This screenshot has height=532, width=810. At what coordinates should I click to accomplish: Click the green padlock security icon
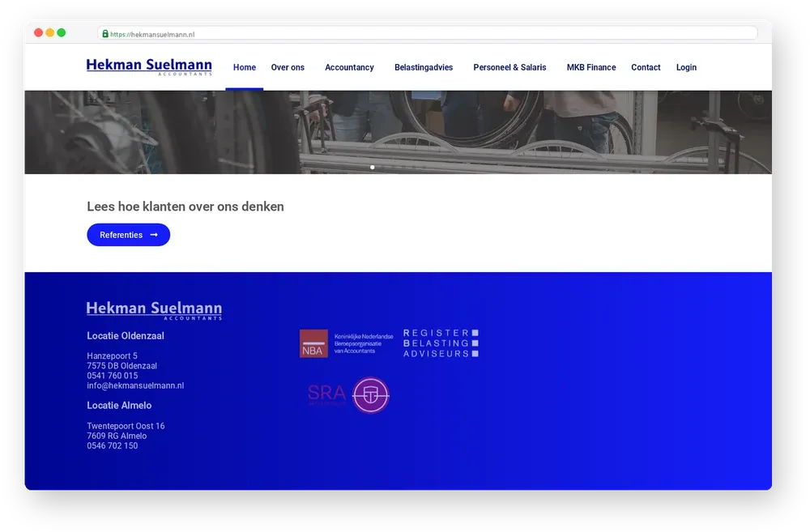click(x=104, y=33)
